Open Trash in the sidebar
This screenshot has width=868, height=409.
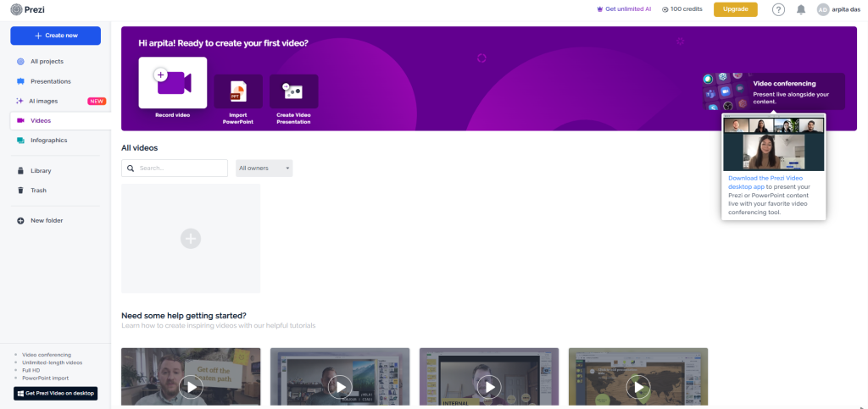[38, 191]
